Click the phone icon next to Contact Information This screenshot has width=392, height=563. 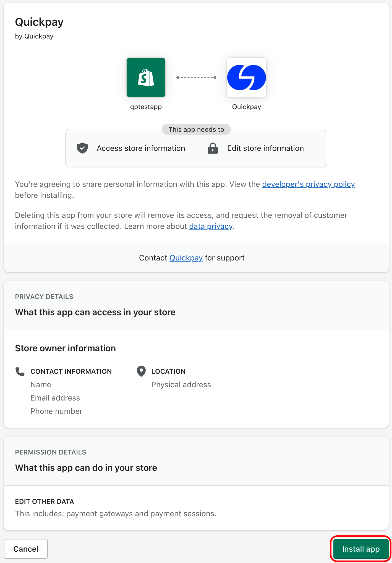[20, 371]
